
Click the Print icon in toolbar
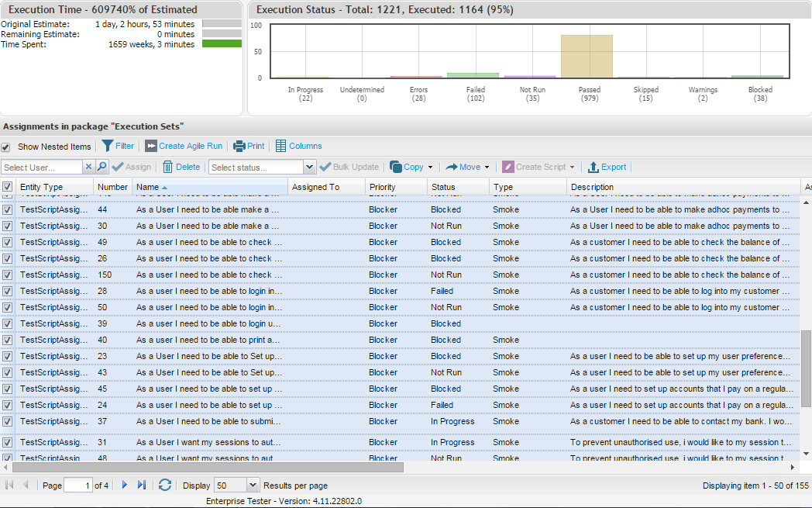[239, 146]
